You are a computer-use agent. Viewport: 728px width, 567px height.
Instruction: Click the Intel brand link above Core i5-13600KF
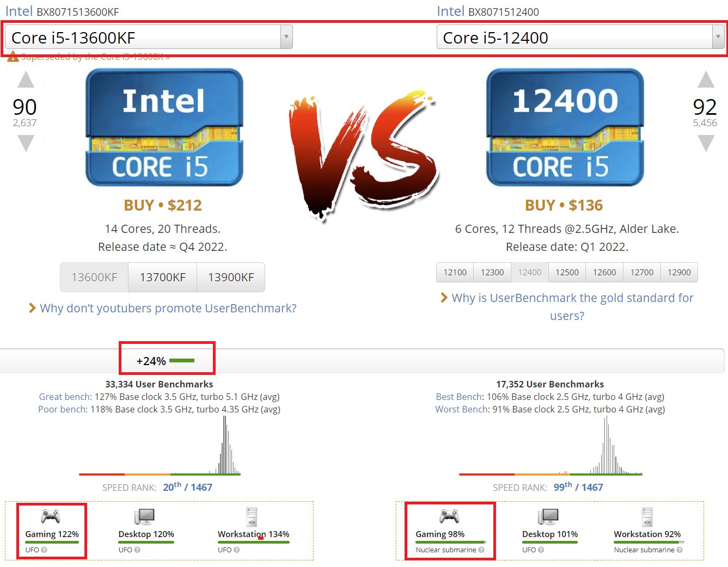click(x=19, y=11)
